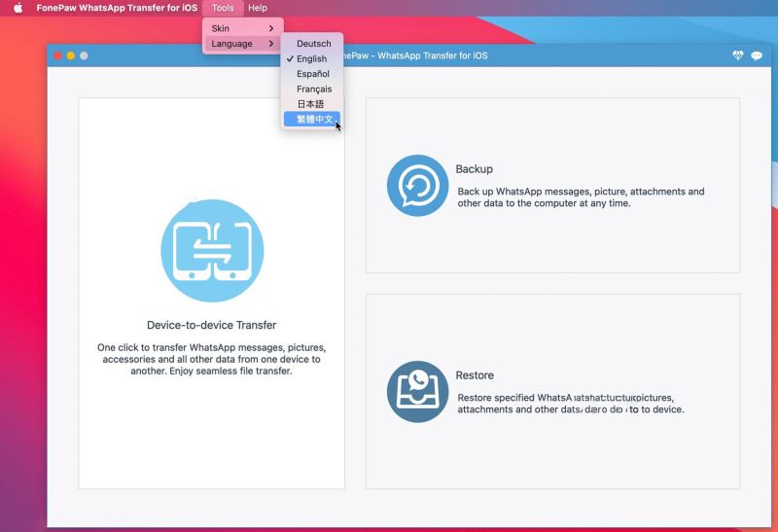Click the WhatsApp Transfer for iOS window title
The image size is (778, 532).
[415, 55]
